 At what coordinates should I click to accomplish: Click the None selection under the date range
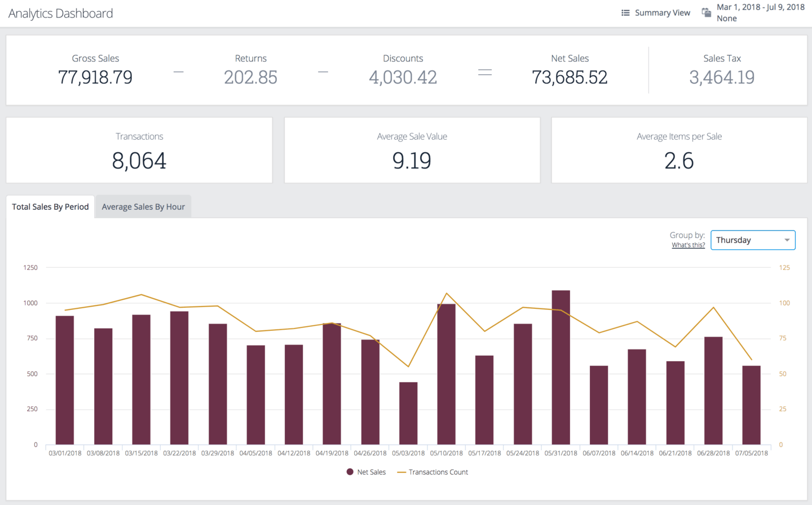pos(727,18)
